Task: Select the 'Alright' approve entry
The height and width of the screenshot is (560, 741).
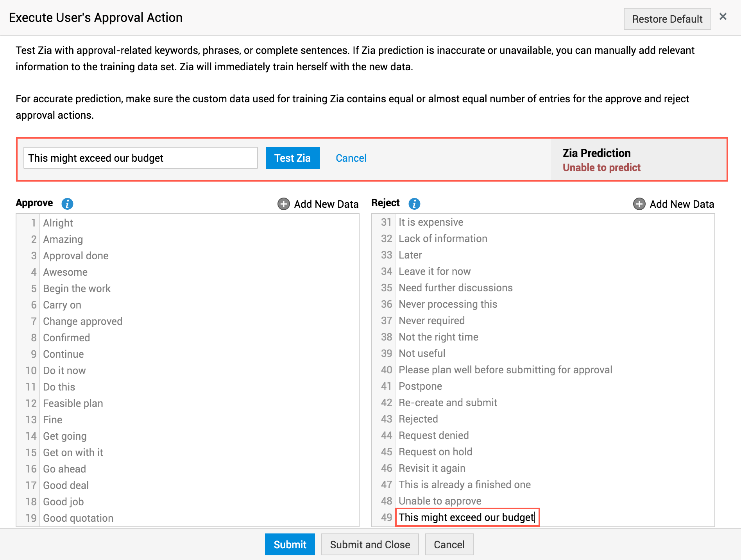Action: pyautogui.click(x=58, y=223)
